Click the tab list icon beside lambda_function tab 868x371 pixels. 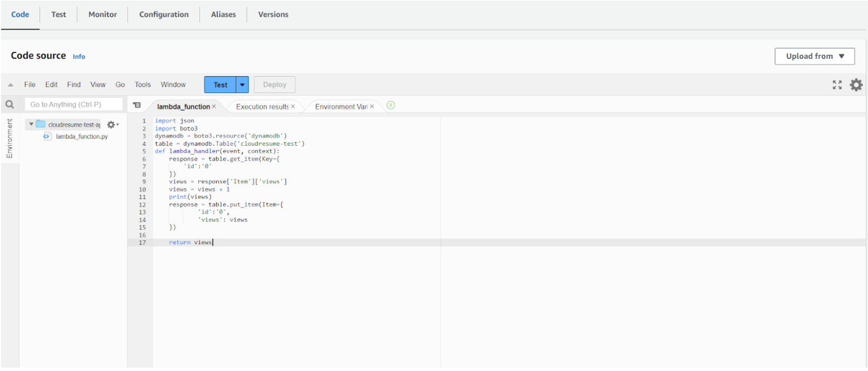point(137,105)
